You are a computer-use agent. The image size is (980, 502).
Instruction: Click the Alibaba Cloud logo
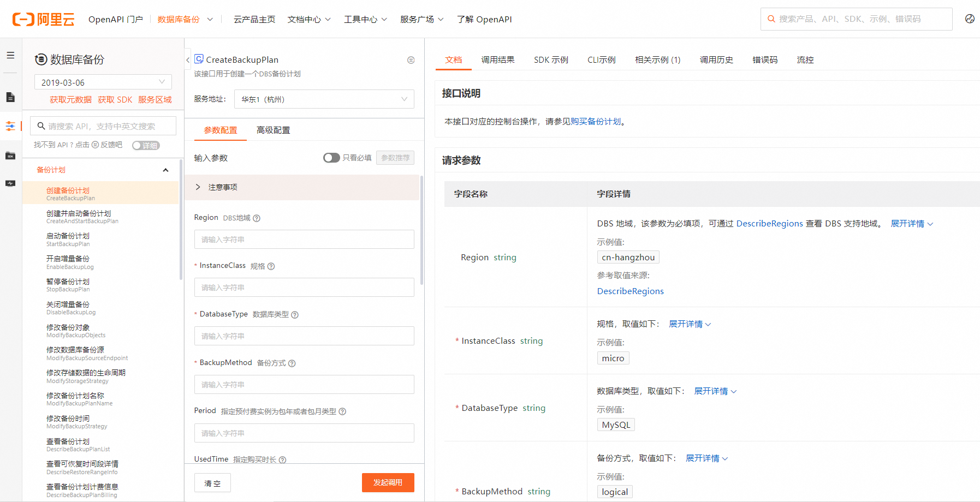point(43,19)
